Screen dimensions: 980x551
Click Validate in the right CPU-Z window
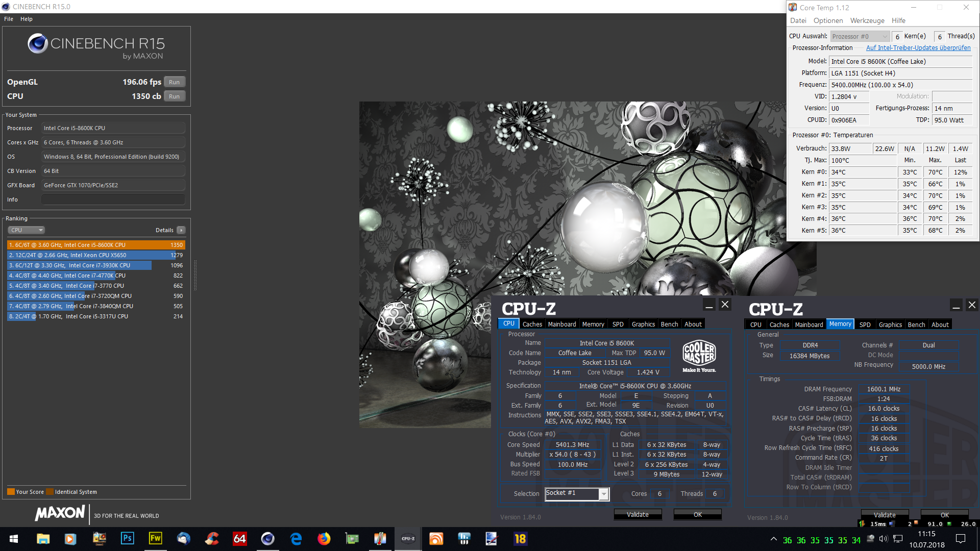(885, 515)
